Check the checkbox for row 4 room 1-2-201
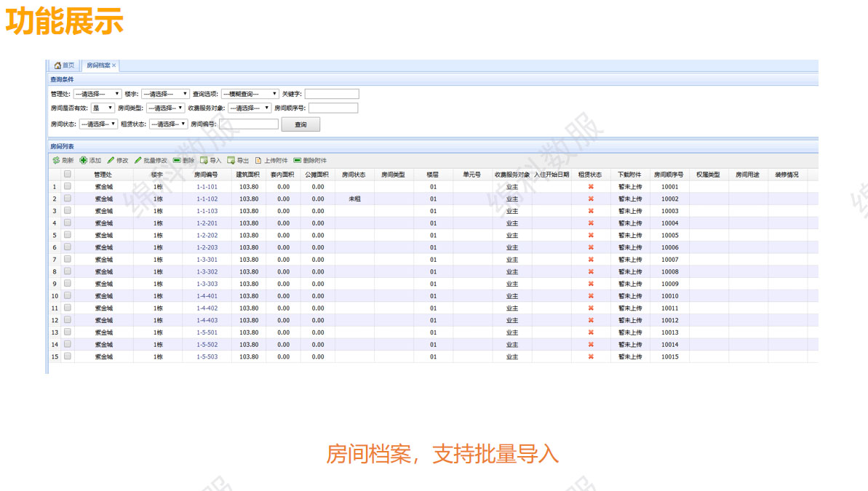 tap(68, 223)
